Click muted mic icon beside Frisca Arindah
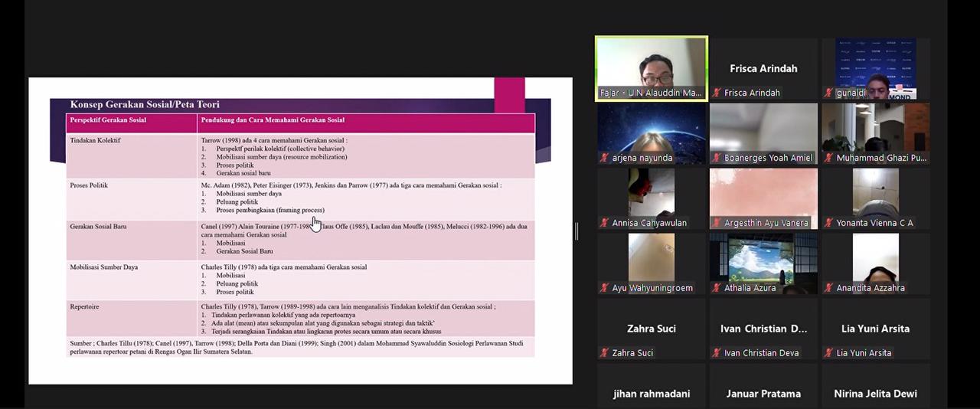Screen dimensions: 980x409 717,93
